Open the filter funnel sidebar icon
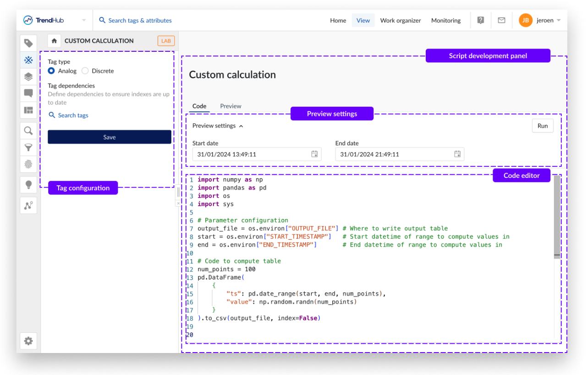This screenshot has height=375, width=588. coord(28,147)
